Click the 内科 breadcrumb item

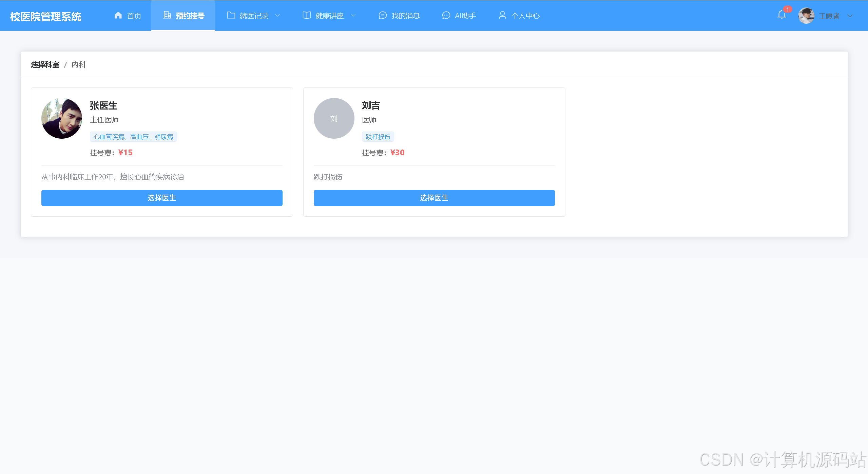pyautogui.click(x=79, y=65)
